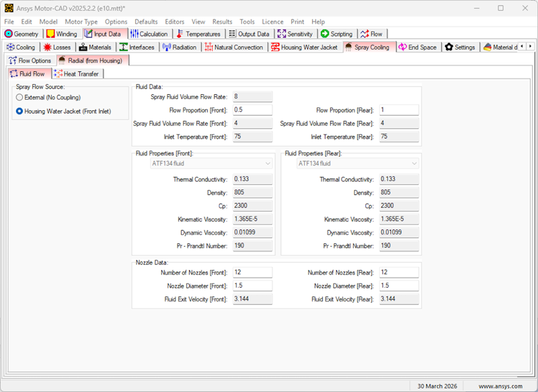
Task: Click the Material database icon
Action: pos(487,47)
